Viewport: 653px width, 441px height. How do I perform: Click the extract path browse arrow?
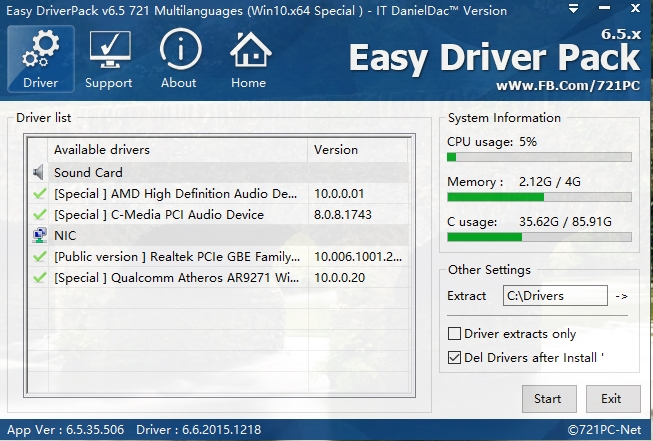click(621, 296)
